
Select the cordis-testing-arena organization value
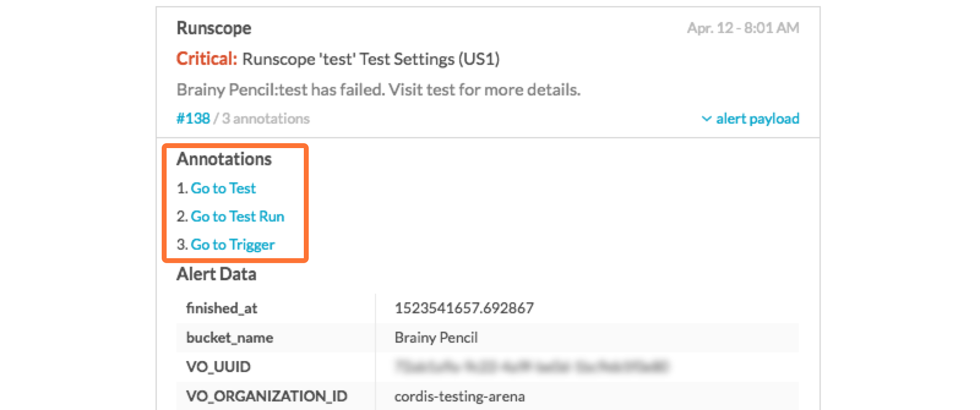pos(458,396)
